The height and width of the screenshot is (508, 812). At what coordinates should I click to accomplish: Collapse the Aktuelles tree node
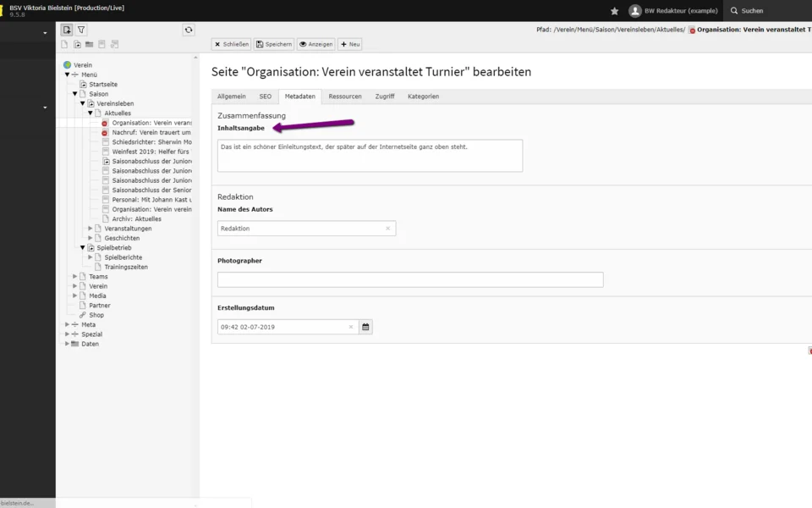[x=91, y=113]
